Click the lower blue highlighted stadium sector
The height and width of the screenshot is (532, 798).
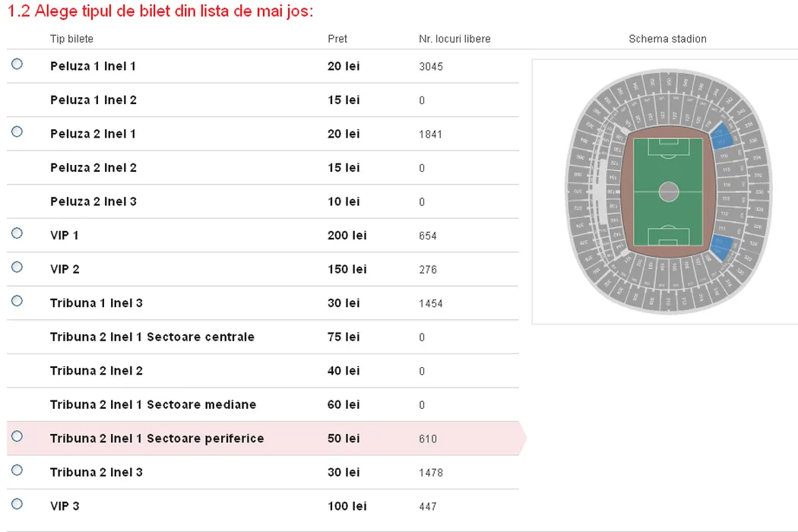pos(722,245)
